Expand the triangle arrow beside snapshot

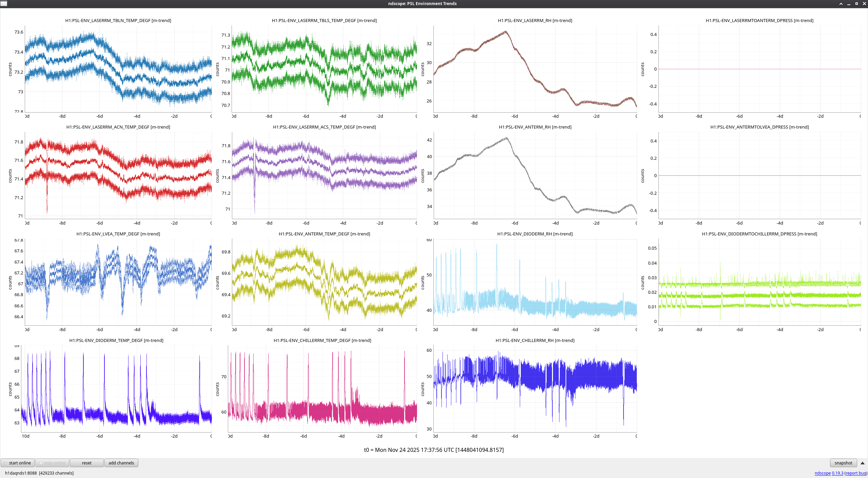[863, 463]
